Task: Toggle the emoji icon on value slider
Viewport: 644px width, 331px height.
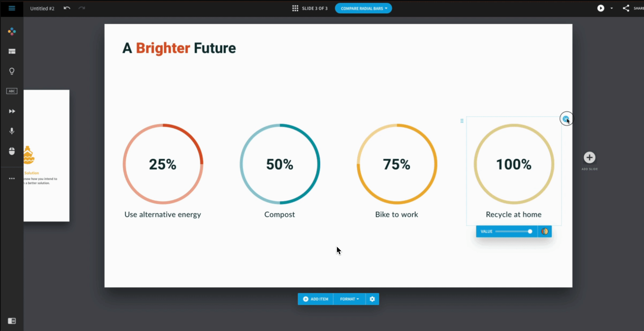Action: click(545, 231)
